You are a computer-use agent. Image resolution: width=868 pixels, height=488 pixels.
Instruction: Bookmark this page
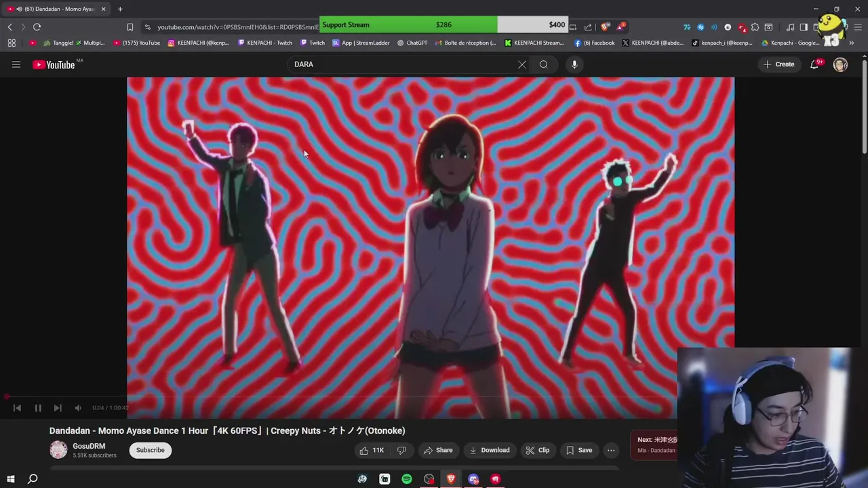pos(130,26)
